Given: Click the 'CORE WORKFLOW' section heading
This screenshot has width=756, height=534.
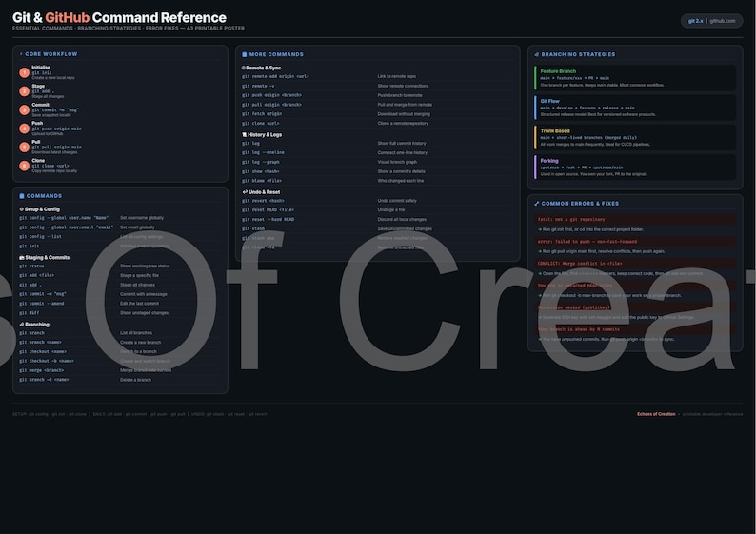Looking at the screenshot, I should [x=51, y=54].
